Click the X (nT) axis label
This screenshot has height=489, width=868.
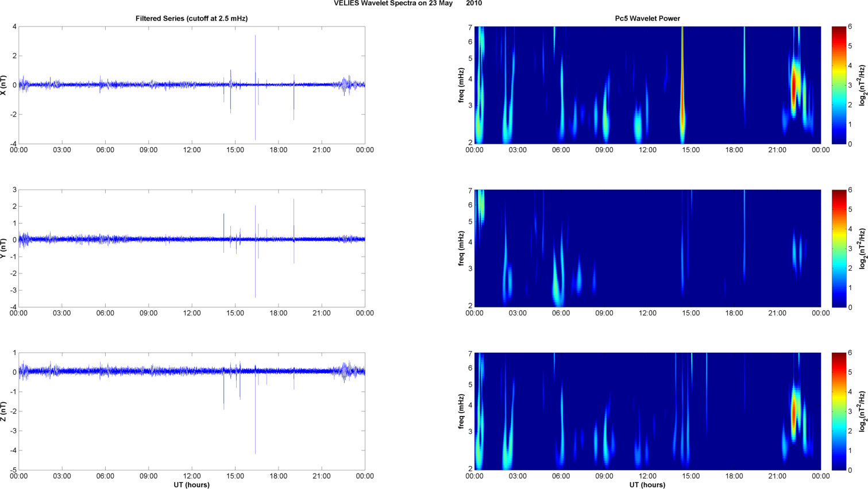tap(4, 85)
